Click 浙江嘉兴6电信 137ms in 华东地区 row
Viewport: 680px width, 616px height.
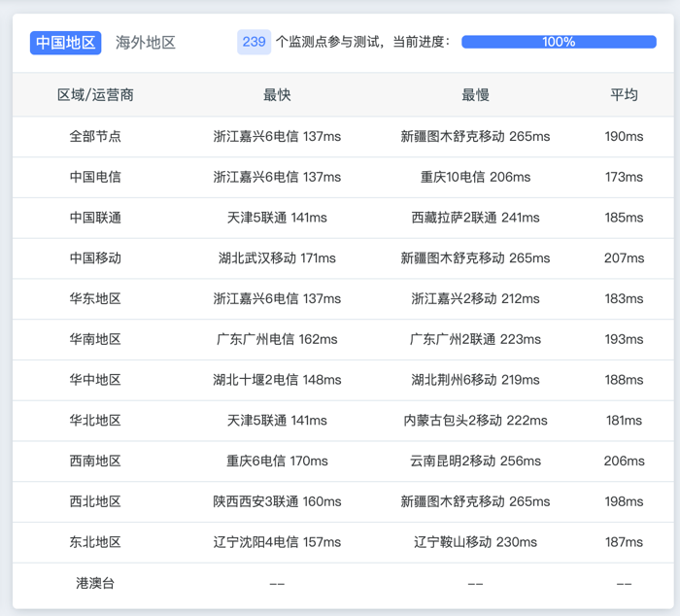pos(277,298)
